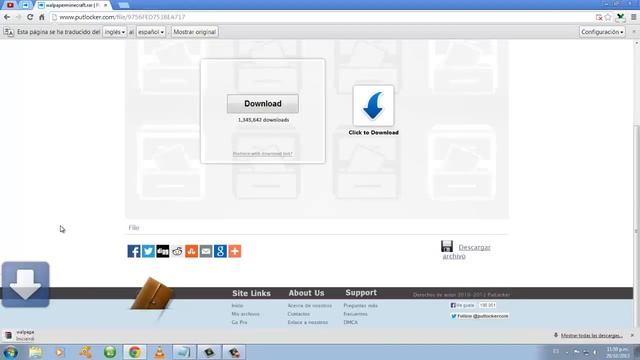Open a new tab
This screenshot has height=360, width=640.
coord(124,5)
